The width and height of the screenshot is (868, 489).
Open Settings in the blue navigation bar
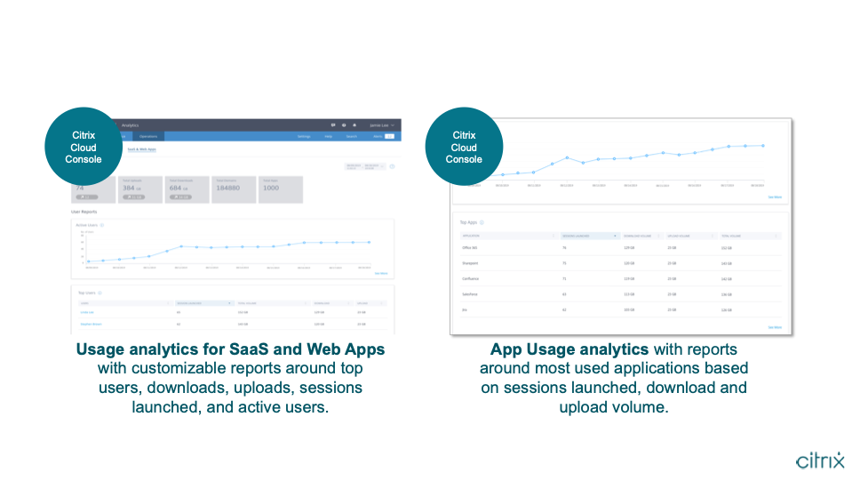click(304, 136)
